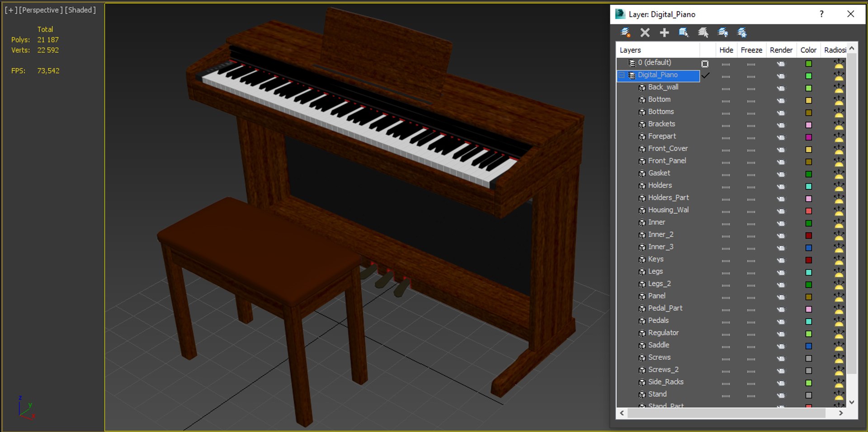Toggle Hide for the Saddle object
Screen dimensions: 868x432
[726, 346]
